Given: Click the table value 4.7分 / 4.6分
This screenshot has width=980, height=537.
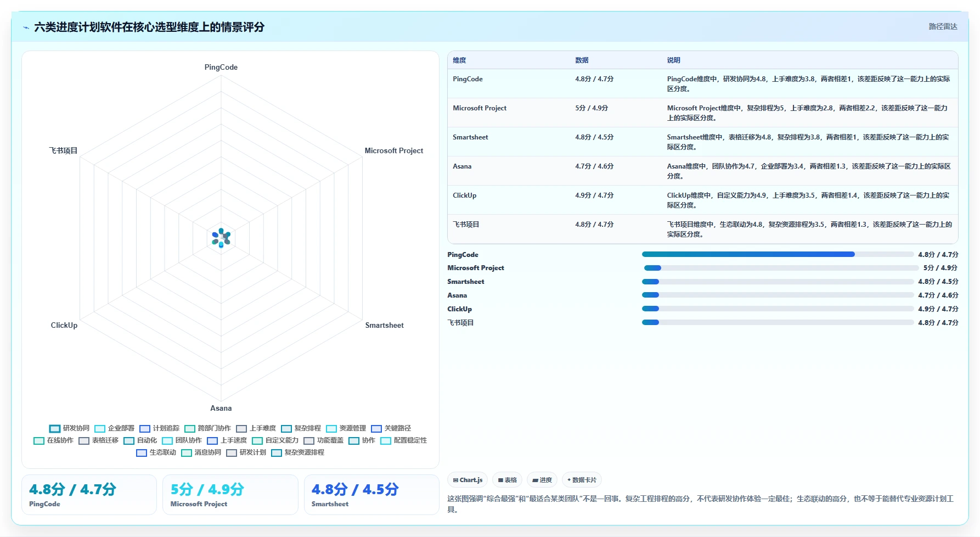Looking at the screenshot, I should (x=594, y=166).
